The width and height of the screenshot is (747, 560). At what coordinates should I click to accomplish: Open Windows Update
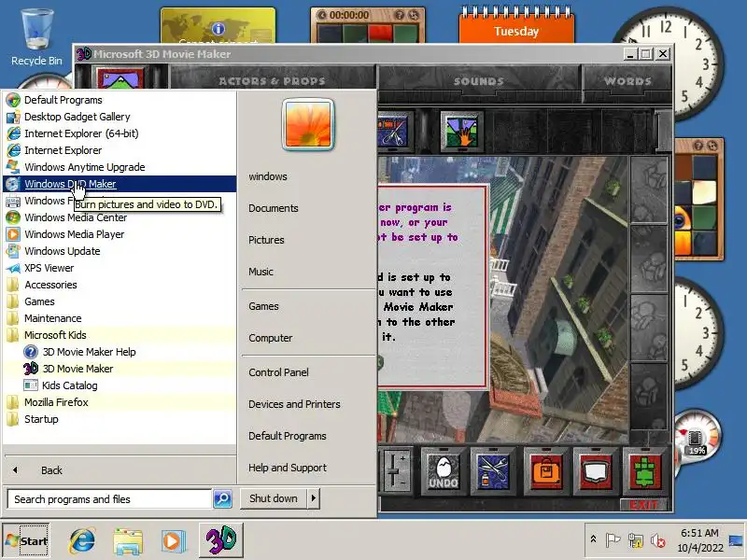[x=120, y=251]
